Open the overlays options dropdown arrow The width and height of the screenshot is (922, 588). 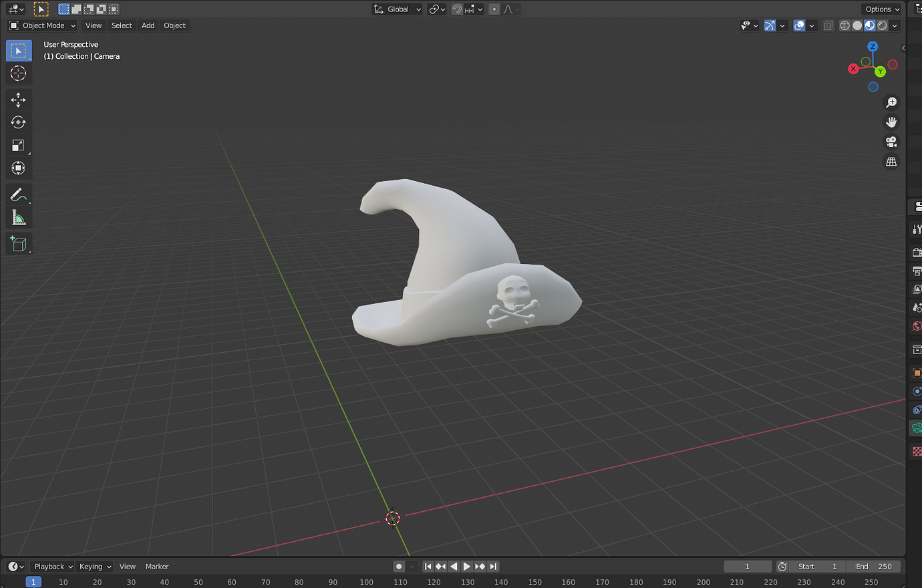[812, 25]
